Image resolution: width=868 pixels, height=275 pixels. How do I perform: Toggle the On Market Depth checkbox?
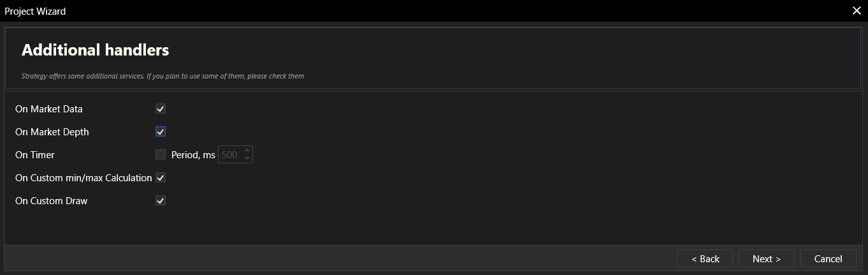161,132
